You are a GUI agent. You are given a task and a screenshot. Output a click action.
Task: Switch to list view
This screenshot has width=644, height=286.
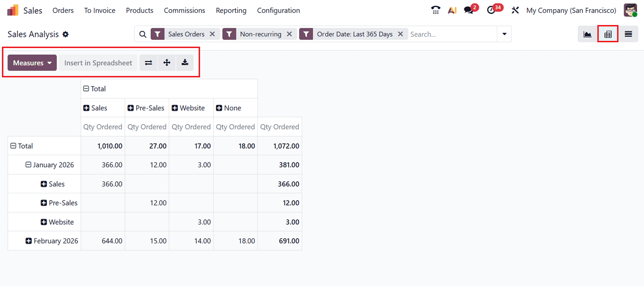click(x=628, y=34)
